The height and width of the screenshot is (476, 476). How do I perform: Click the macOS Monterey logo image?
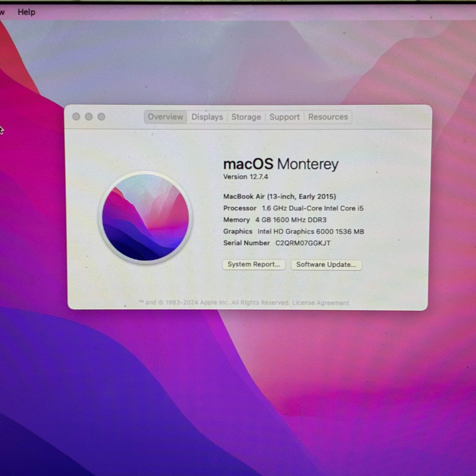(x=145, y=217)
